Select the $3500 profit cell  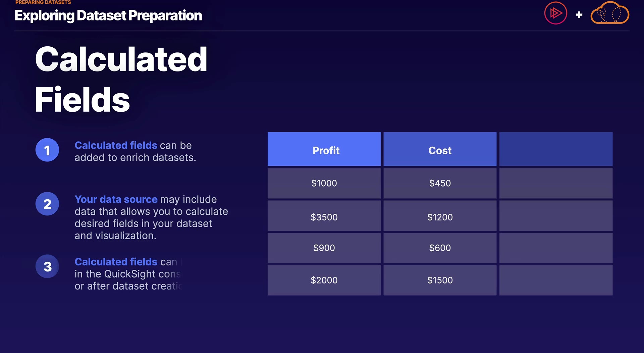click(324, 217)
